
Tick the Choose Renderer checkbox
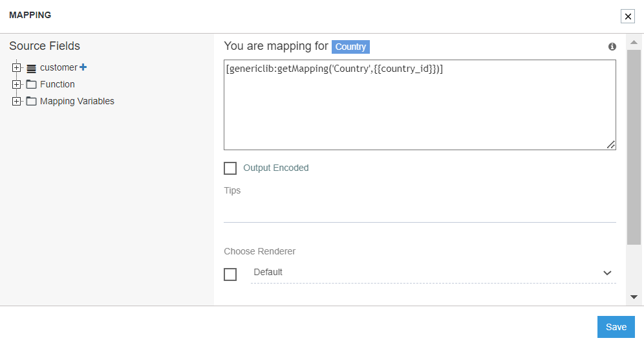[230, 274]
